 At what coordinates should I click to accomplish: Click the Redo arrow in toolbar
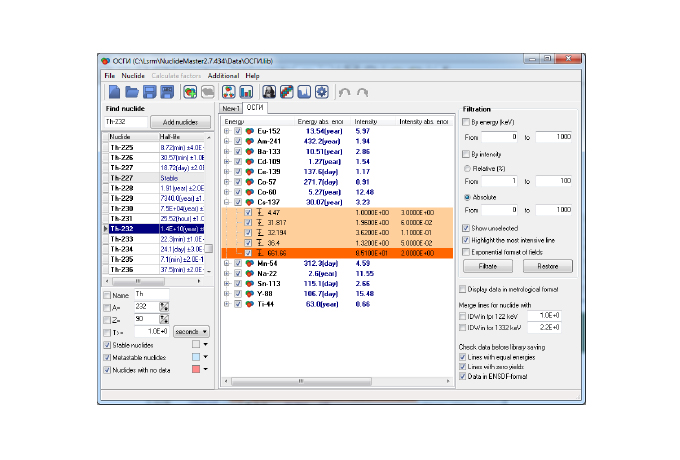[x=362, y=92]
